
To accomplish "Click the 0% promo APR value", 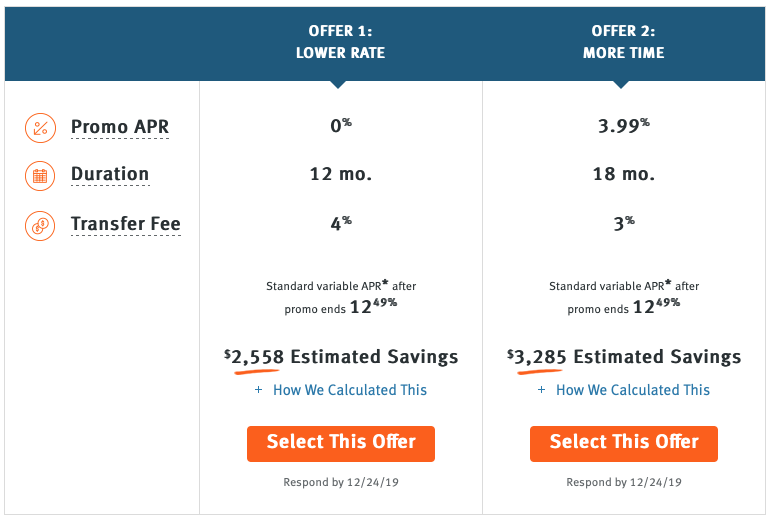I will click(x=341, y=127).
